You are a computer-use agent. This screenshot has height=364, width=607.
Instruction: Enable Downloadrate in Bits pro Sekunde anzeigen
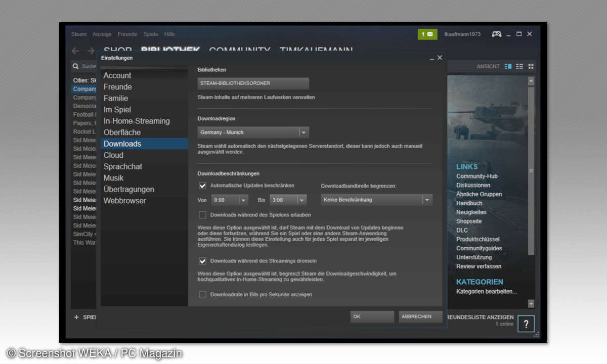click(x=202, y=294)
